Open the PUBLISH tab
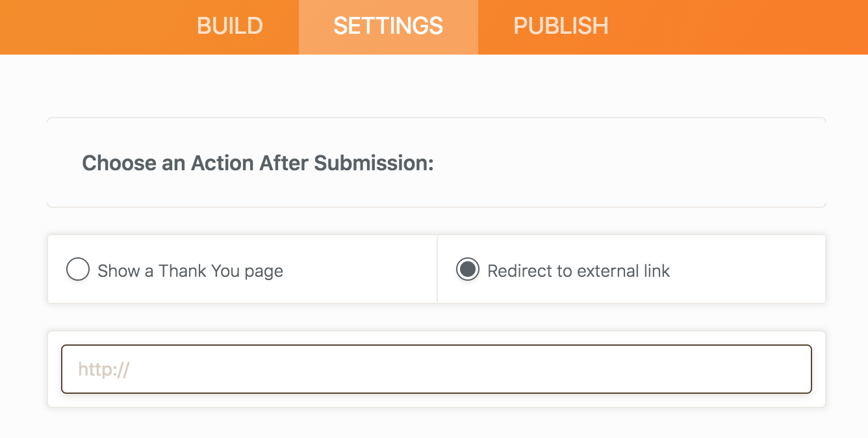 click(x=561, y=26)
